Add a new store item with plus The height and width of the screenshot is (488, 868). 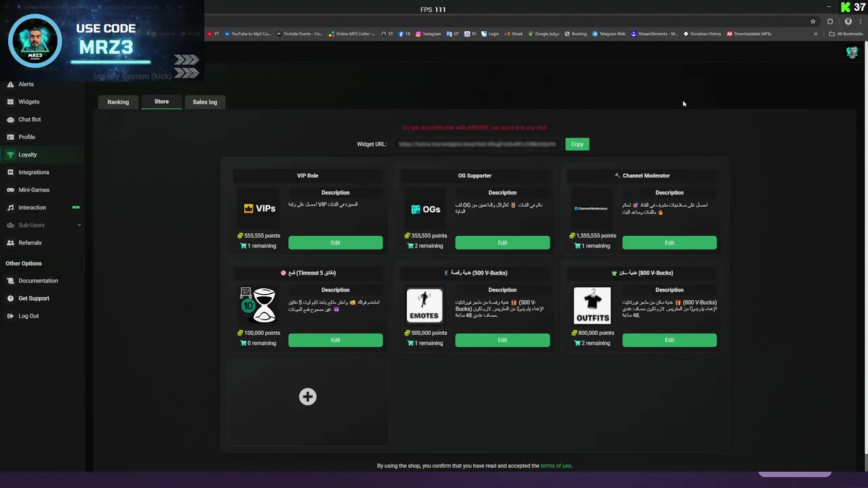[308, 396]
